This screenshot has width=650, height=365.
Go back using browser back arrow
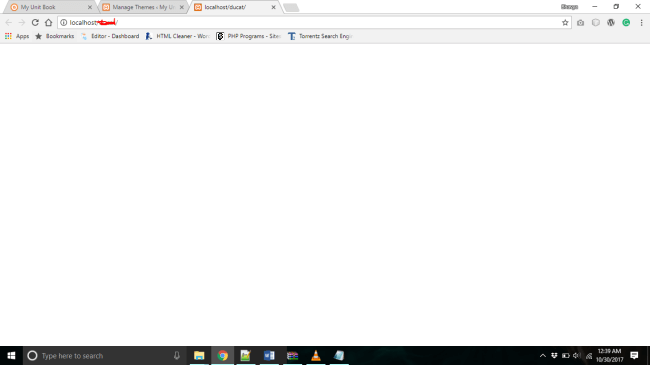click(9, 22)
